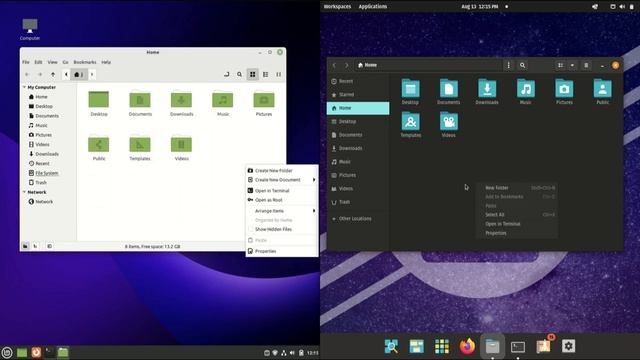Launch Terminal from Mint panel
The width and height of the screenshot is (640, 360).
point(49,352)
